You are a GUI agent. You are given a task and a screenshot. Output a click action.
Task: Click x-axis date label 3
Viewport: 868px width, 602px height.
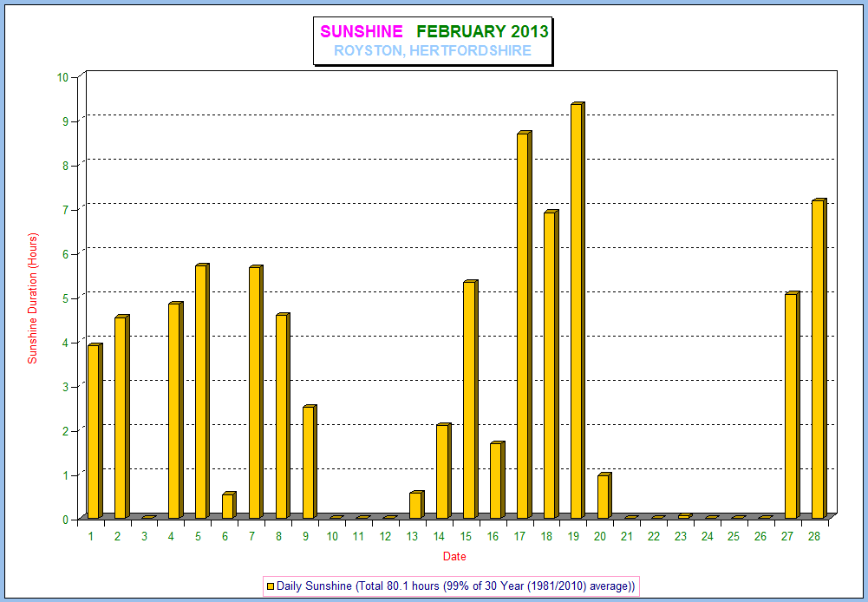[145, 536]
